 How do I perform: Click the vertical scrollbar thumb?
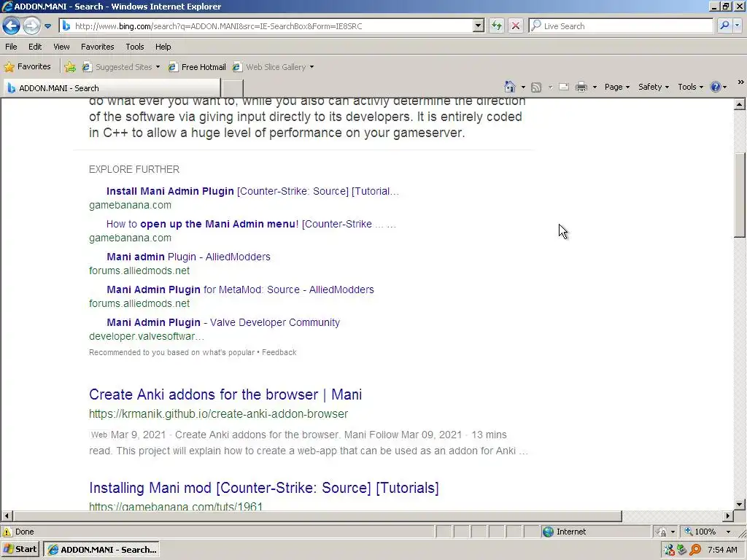(740, 195)
